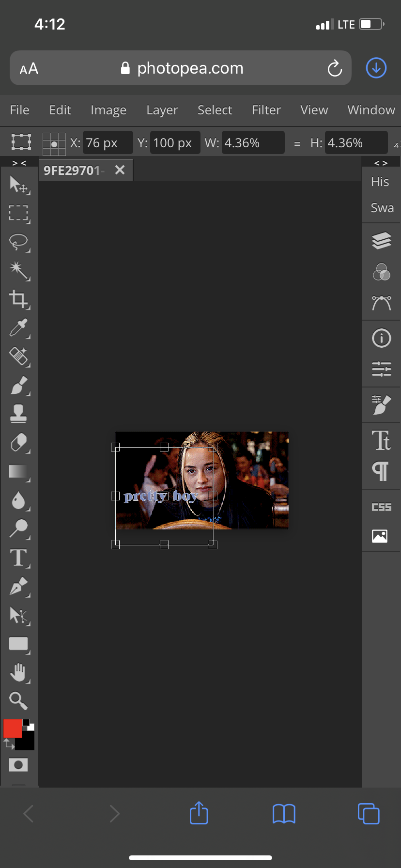Open the Select menu
The height and width of the screenshot is (868, 401).
pyautogui.click(x=215, y=110)
